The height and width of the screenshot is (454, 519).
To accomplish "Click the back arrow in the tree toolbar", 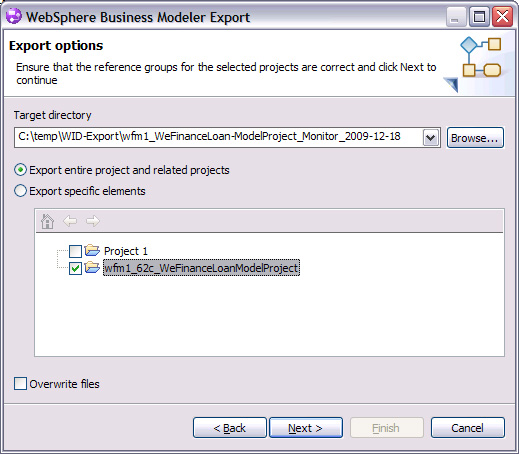I will (70, 221).
